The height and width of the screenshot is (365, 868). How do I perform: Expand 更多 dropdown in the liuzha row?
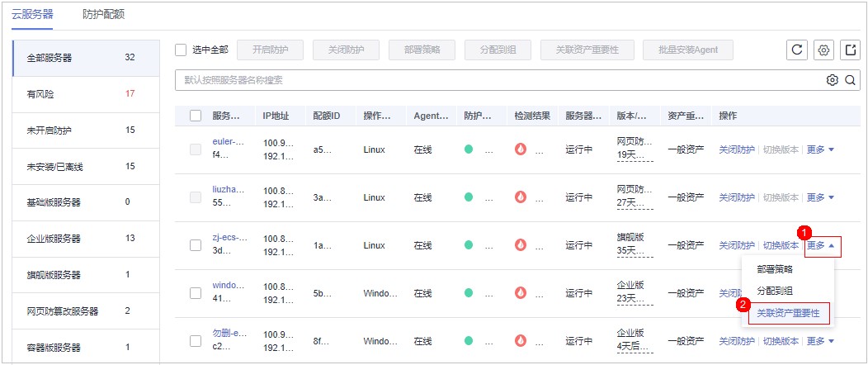point(820,197)
